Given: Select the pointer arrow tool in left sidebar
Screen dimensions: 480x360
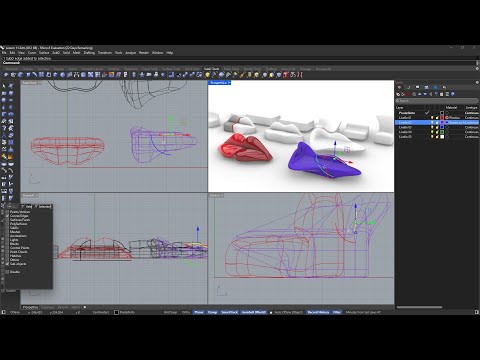Looking at the screenshot, I should [4, 86].
